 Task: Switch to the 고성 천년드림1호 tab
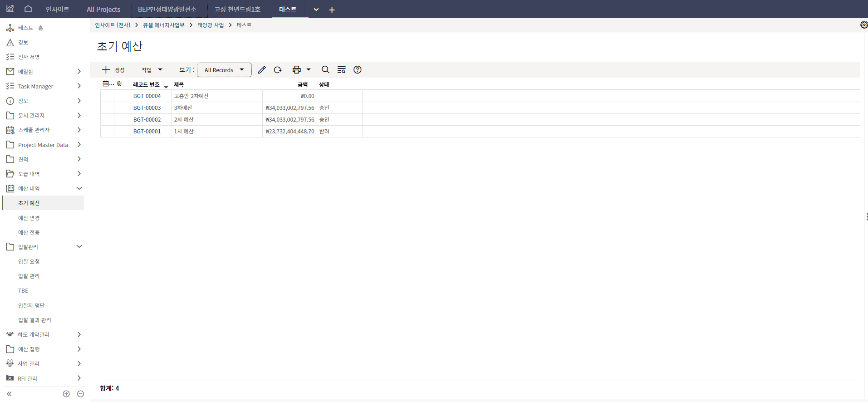(x=237, y=10)
